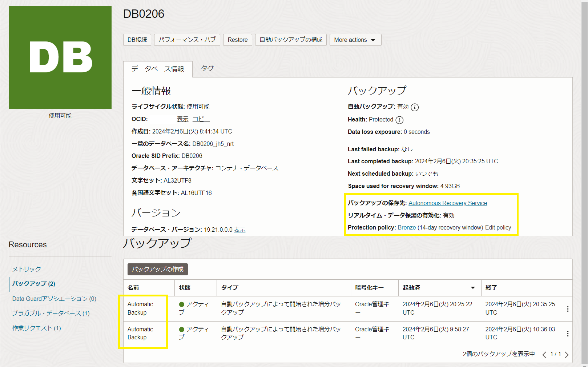Screen dimensions: 588x367
Task: Switch to the タグ tab
Action: [x=207, y=68]
